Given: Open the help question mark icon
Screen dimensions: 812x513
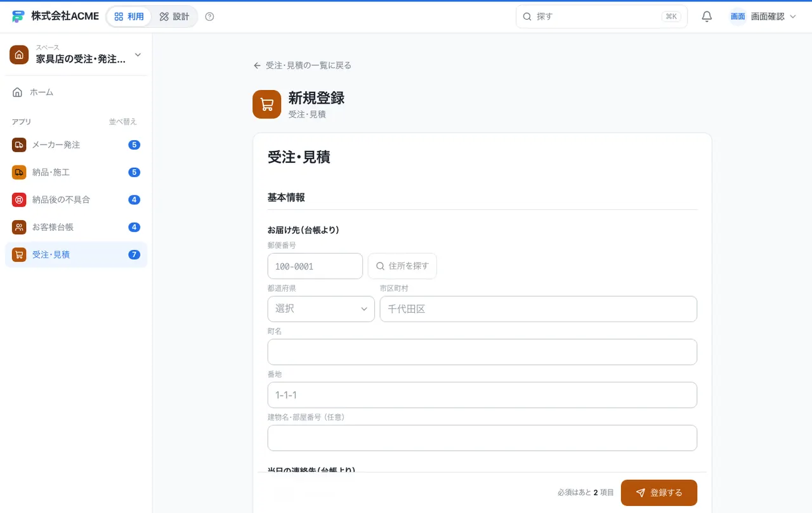Looking at the screenshot, I should coord(210,16).
